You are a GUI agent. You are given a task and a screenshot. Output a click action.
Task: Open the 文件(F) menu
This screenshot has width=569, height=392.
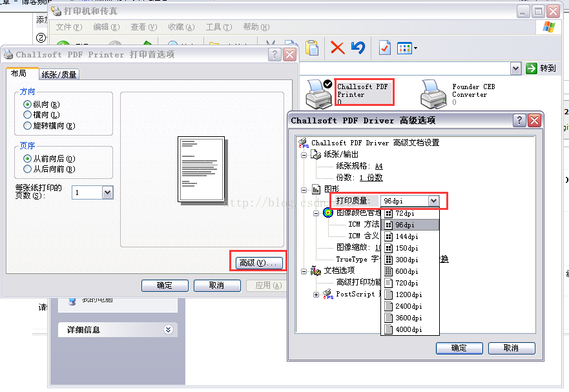click(x=69, y=27)
